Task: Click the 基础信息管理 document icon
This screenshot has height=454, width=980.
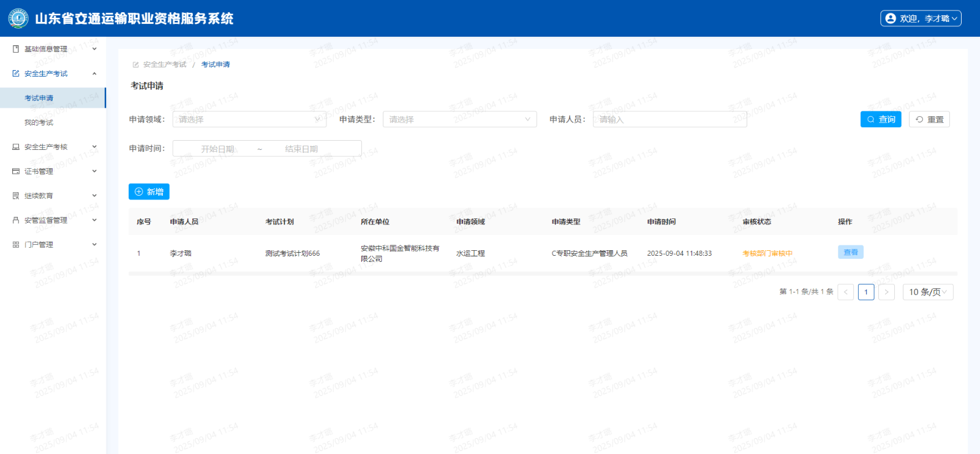Action: pos(16,49)
